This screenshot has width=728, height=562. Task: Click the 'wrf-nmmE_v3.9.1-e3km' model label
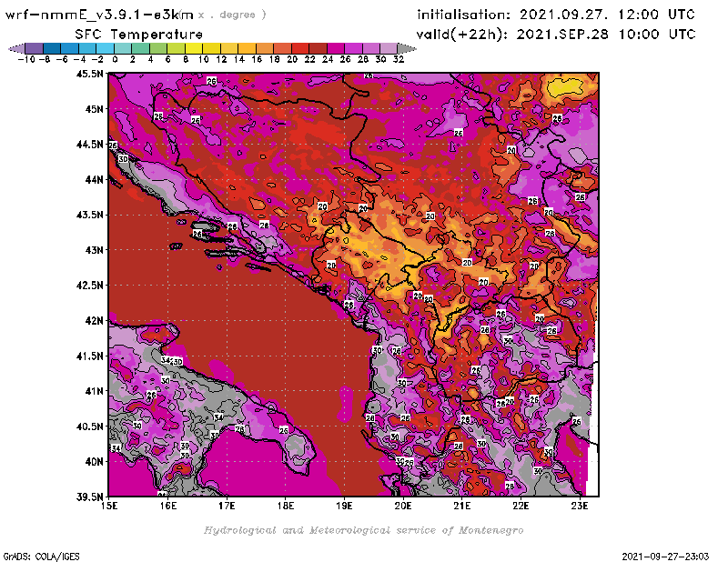99,15
